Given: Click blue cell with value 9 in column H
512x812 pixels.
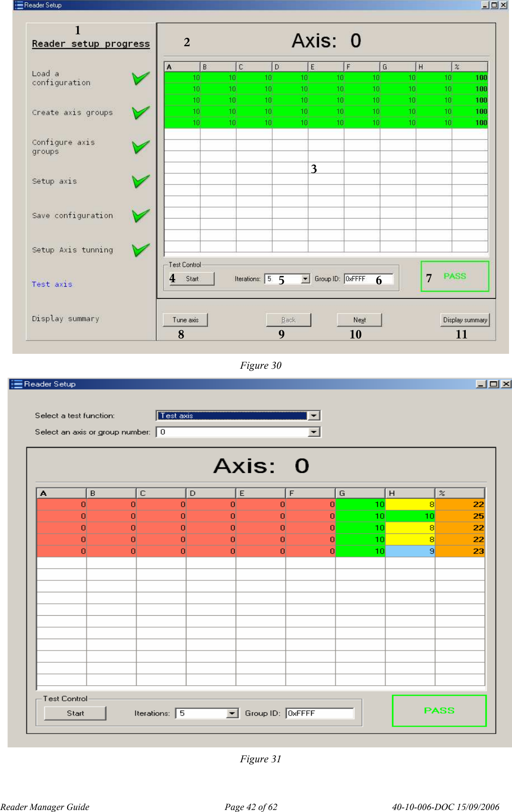Looking at the screenshot, I should pyautogui.click(x=410, y=551).
